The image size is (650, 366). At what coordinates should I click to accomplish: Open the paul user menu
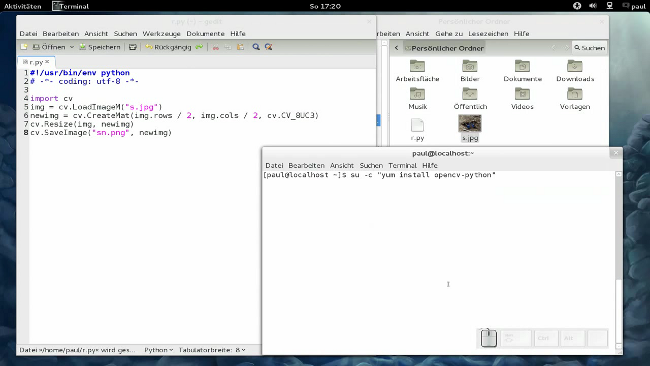click(634, 6)
